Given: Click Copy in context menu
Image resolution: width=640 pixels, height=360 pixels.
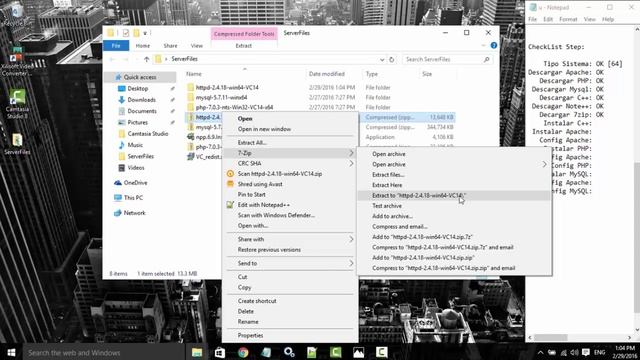Looking at the screenshot, I should click(244, 288).
